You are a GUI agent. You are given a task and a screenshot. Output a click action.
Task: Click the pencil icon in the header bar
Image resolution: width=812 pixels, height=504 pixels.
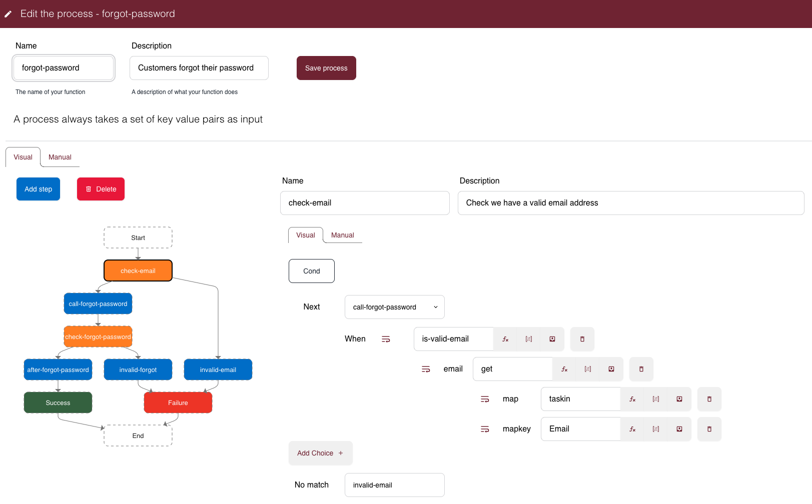tap(8, 13)
